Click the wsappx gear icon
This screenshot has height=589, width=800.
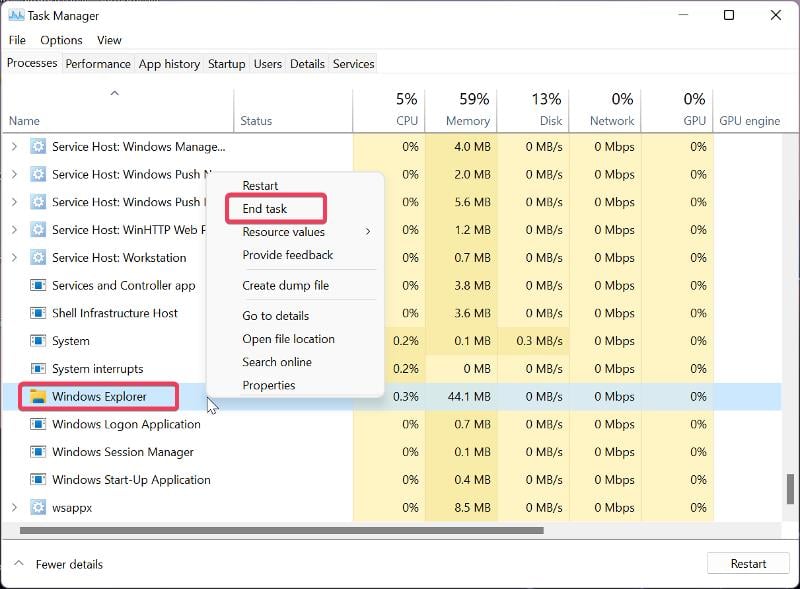38,507
